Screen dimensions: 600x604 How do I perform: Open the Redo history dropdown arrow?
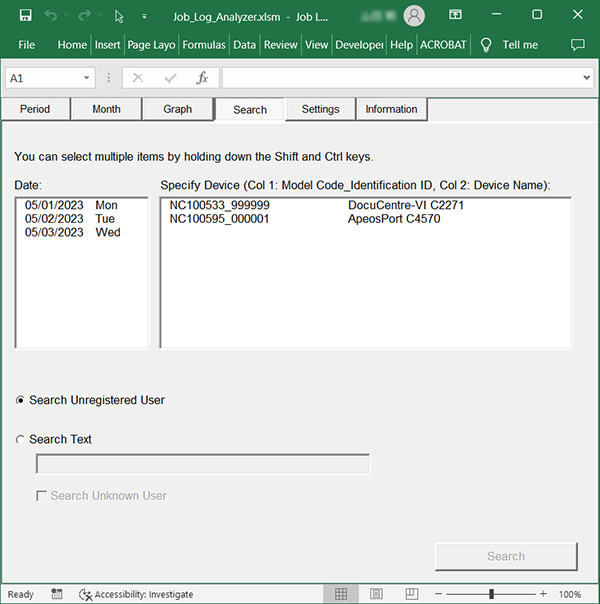(100, 15)
